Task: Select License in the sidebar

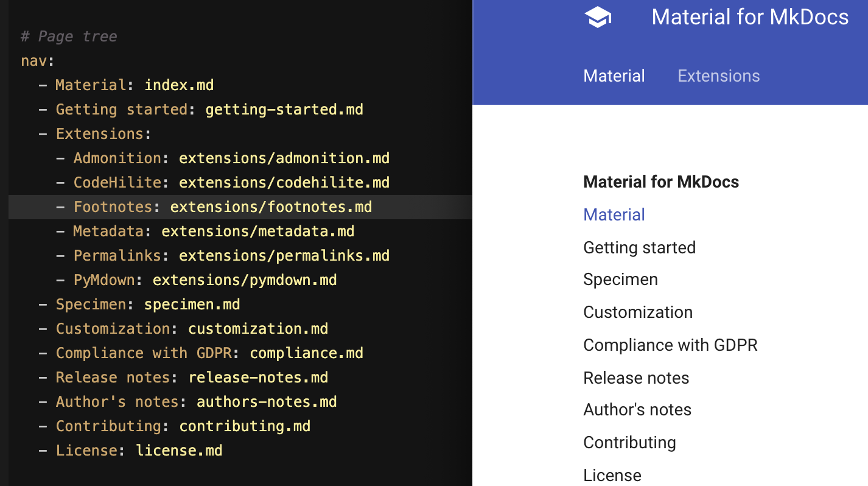Action: coord(612,475)
